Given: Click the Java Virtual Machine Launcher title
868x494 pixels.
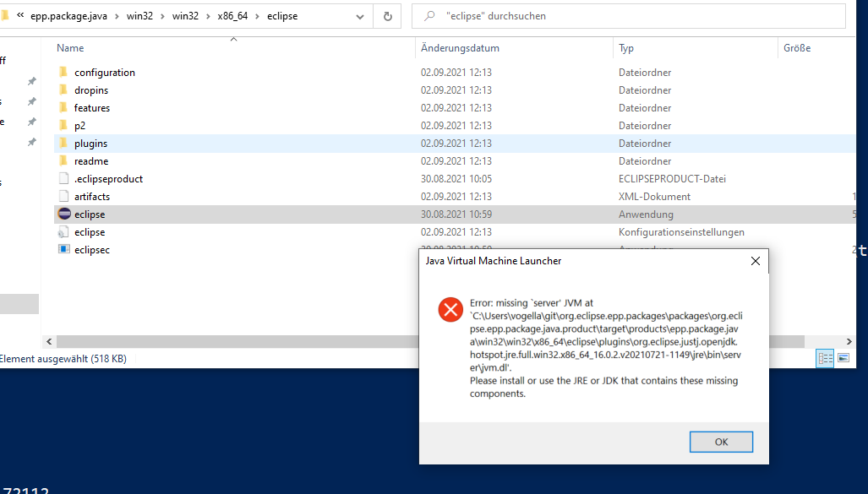Looking at the screenshot, I should pyautogui.click(x=494, y=261).
